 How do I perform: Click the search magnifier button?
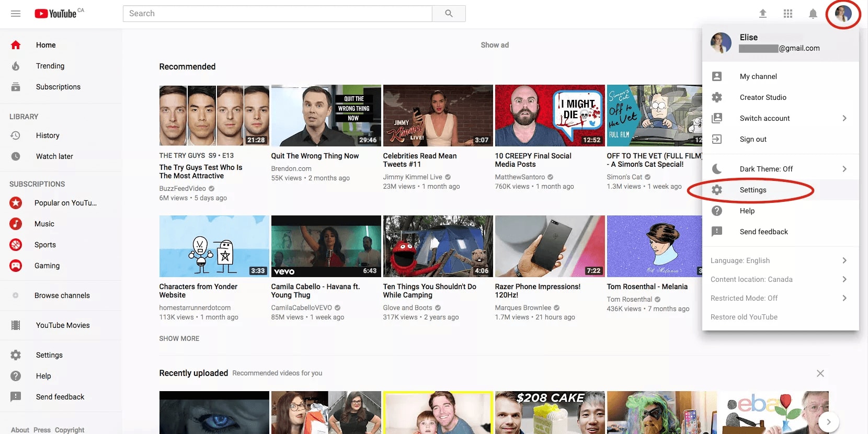(449, 14)
